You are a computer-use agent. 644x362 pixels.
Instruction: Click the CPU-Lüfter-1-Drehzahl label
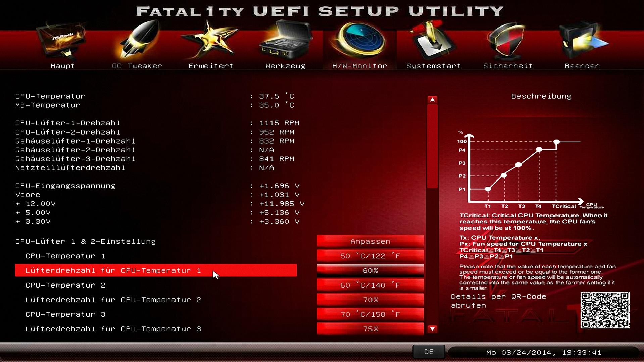click(x=68, y=123)
